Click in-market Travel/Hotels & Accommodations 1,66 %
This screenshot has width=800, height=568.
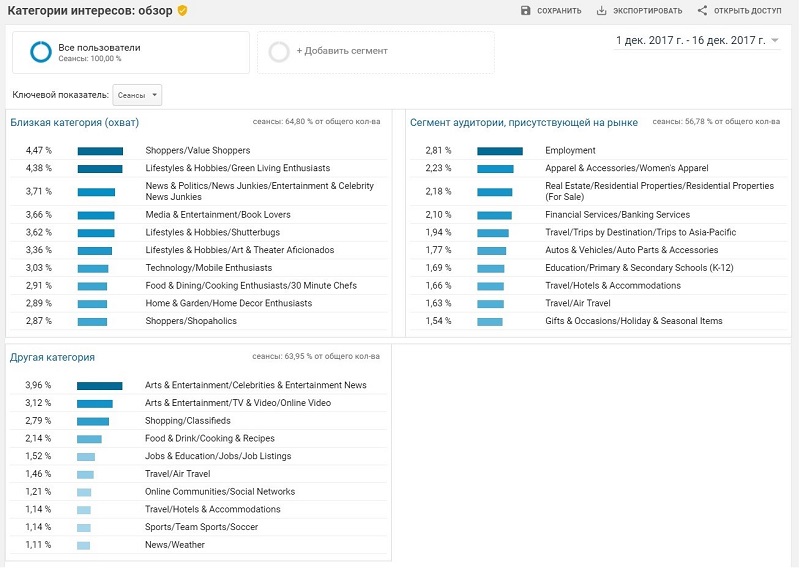598,285
